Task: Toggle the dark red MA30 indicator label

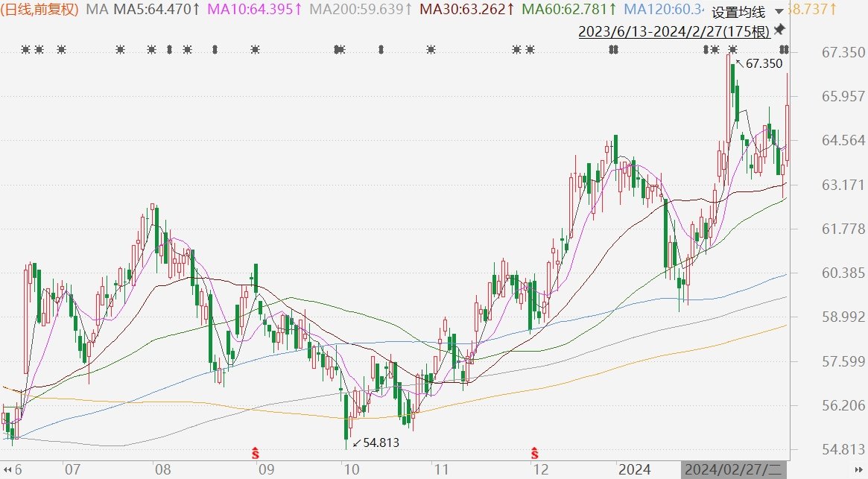Action: [466, 10]
